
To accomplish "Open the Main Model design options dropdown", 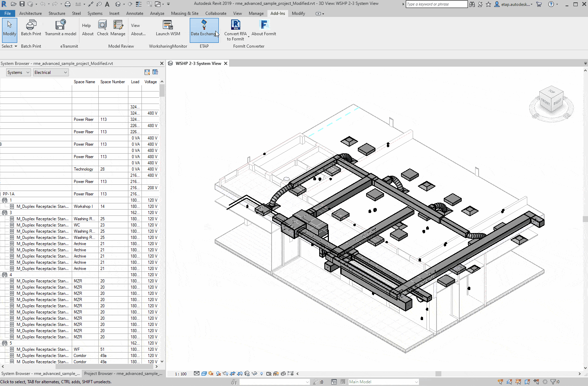I will [383, 382].
